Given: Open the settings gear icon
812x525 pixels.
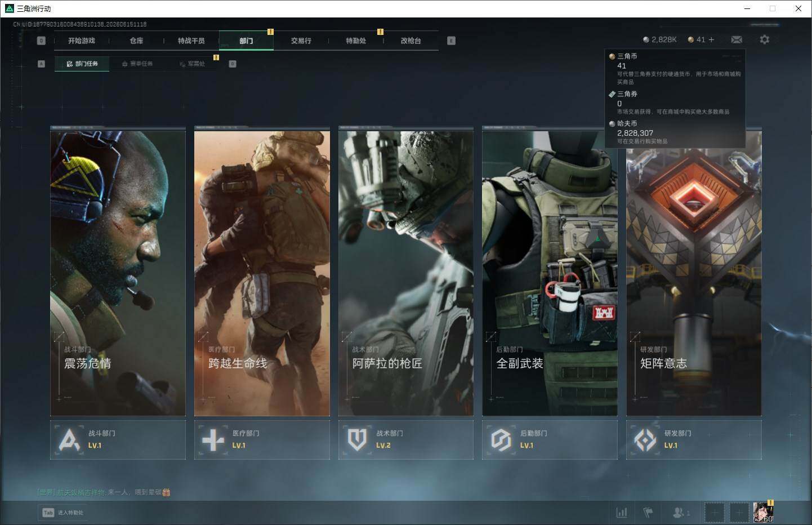Looking at the screenshot, I should point(764,39).
